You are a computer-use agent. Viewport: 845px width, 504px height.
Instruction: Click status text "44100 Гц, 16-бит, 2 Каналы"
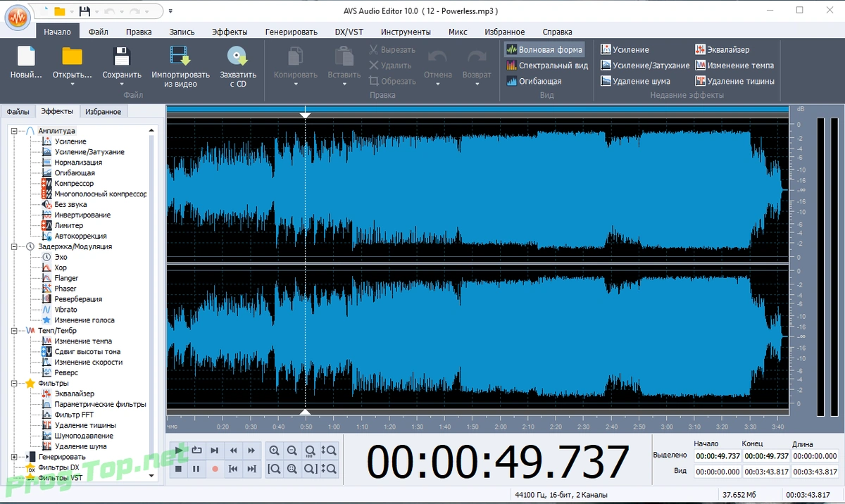coord(561,494)
